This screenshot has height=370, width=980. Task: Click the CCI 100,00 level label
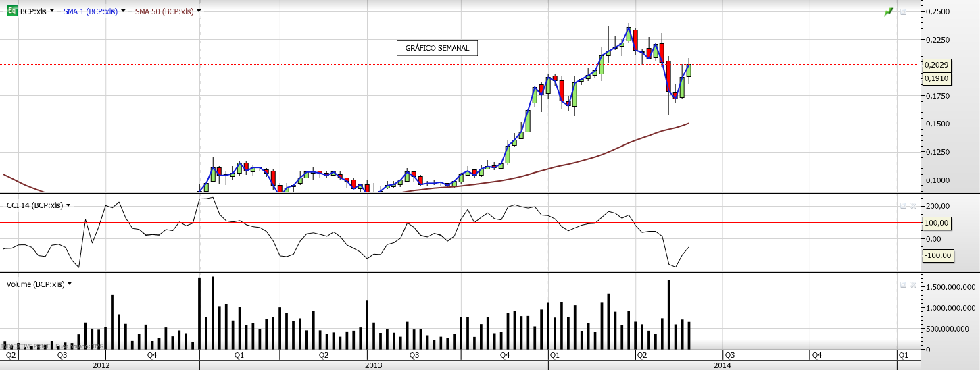[936, 223]
